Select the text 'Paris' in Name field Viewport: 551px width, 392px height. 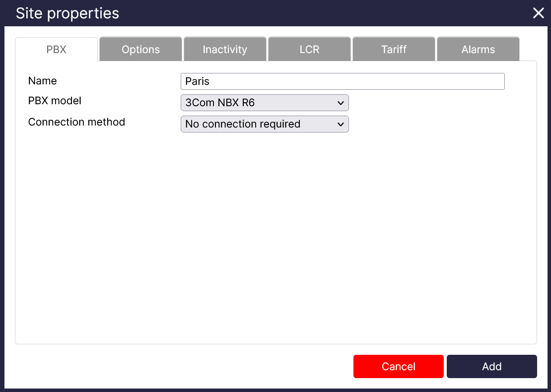tap(195, 81)
